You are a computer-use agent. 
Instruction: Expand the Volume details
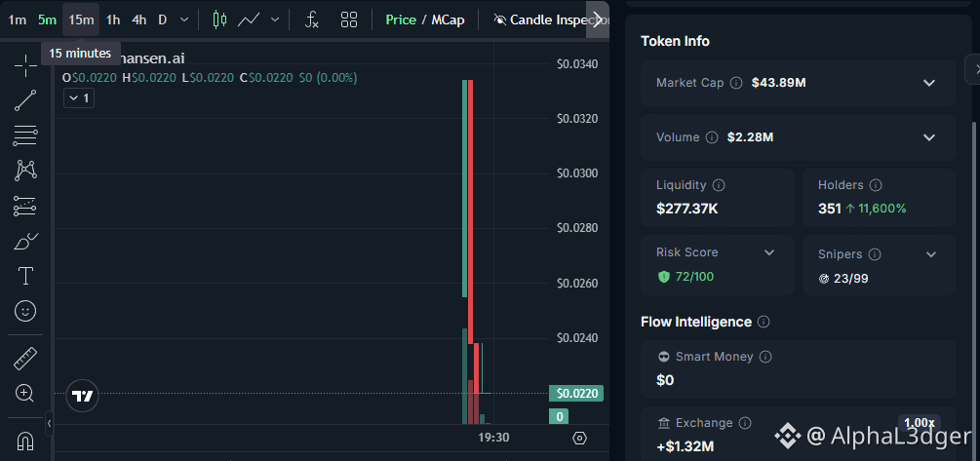pyautogui.click(x=928, y=137)
